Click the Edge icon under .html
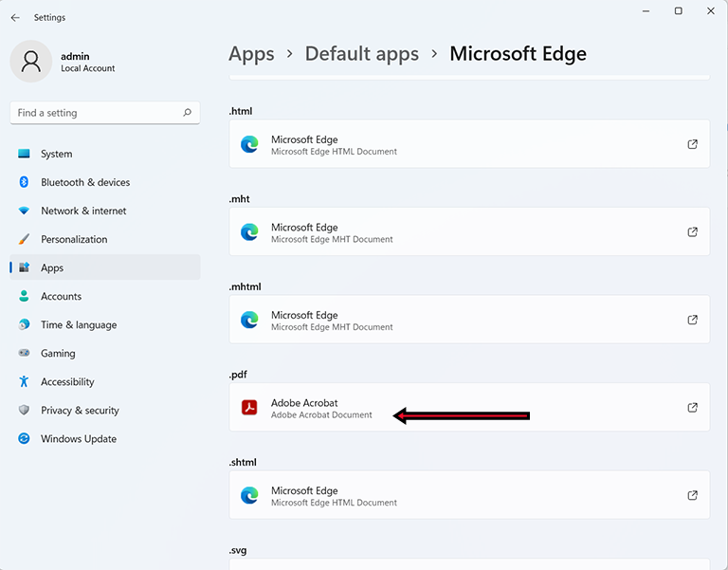 click(x=249, y=144)
